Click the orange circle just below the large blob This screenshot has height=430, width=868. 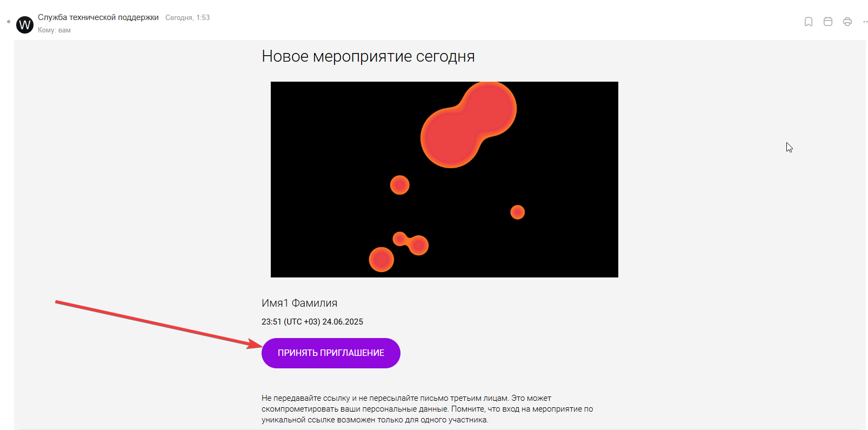[x=400, y=185]
